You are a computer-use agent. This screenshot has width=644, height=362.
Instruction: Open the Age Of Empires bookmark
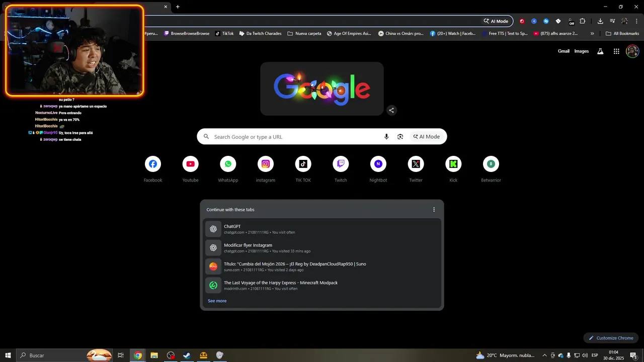(349, 34)
